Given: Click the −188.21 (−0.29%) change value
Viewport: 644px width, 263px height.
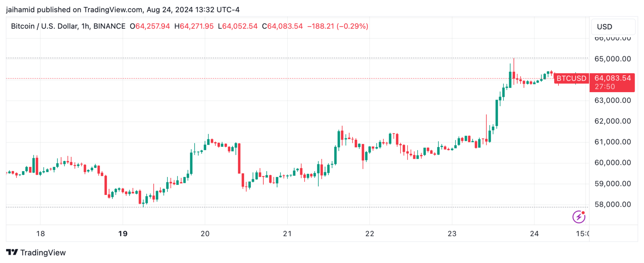Looking at the screenshot, I should coord(337,26).
